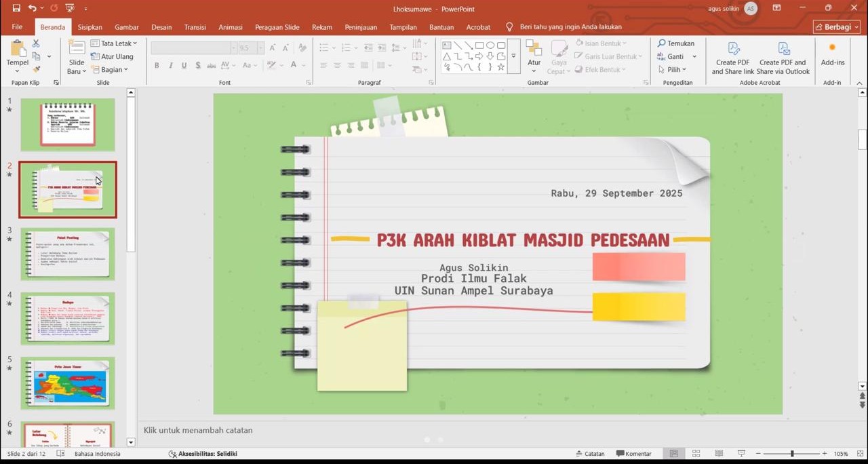Viewport: 868px width, 464px height.
Task: Start slideshow from status bar icon
Action: coord(741,454)
